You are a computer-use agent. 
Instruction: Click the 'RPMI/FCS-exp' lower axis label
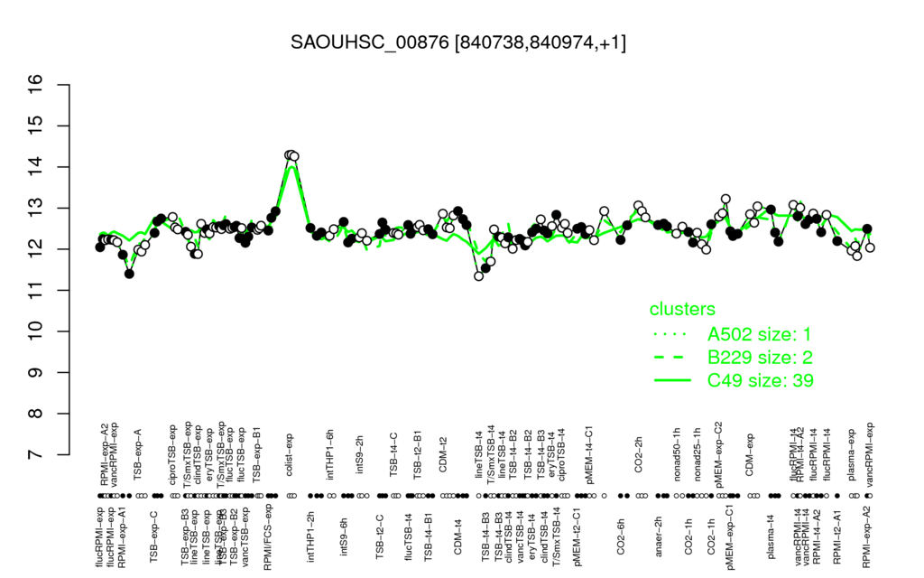267,538
